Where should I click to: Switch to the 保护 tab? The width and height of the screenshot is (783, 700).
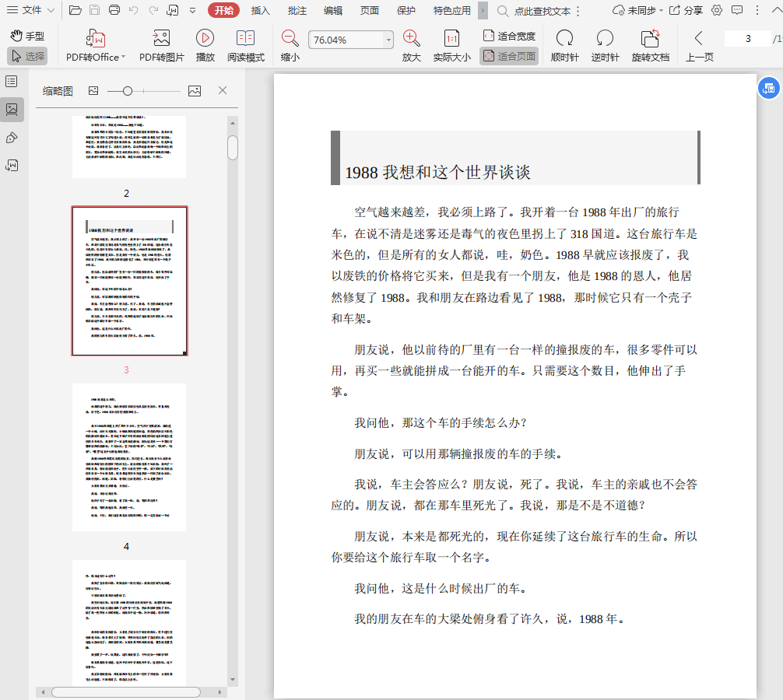point(406,10)
